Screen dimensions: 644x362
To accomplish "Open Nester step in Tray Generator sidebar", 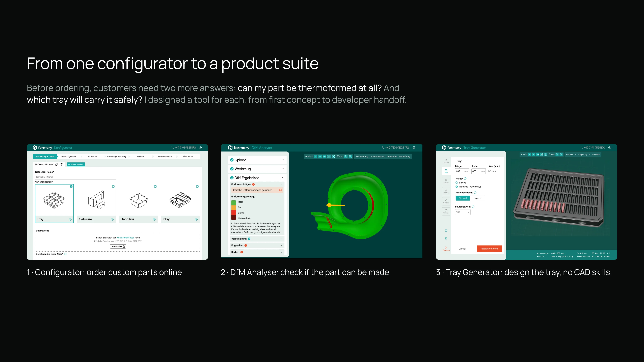I will [x=446, y=181].
